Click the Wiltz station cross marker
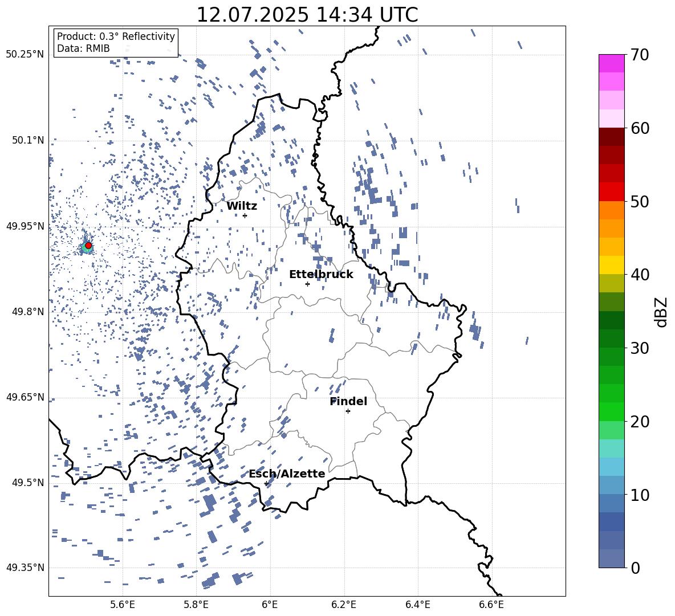Viewport: 675px width, 616px height. click(x=245, y=215)
